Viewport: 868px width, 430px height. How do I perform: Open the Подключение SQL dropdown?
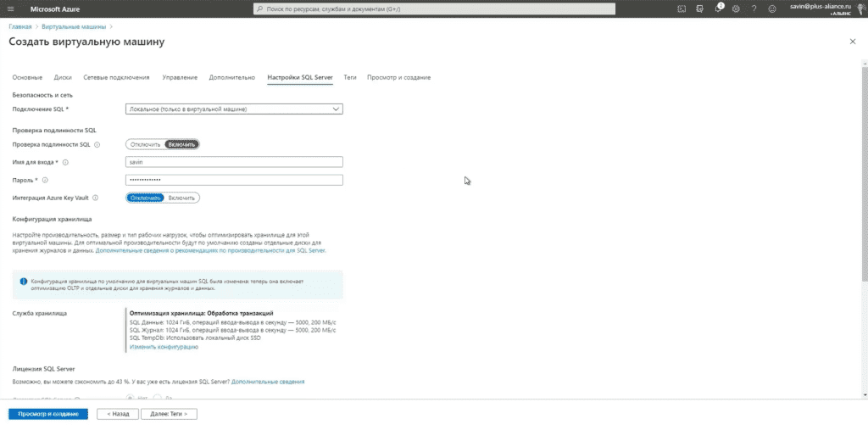pyautogui.click(x=234, y=109)
